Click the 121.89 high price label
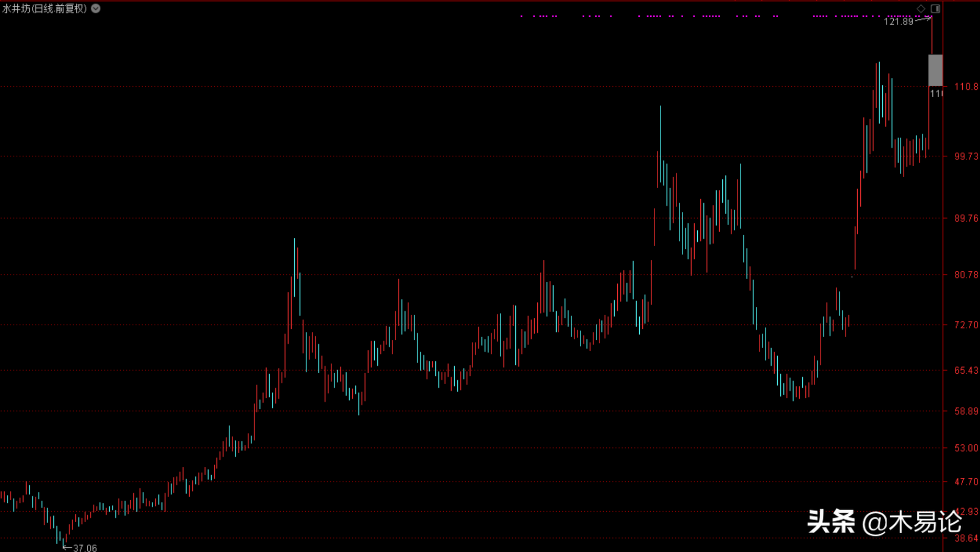The width and height of the screenshot is (980, 552). [898, 21]
